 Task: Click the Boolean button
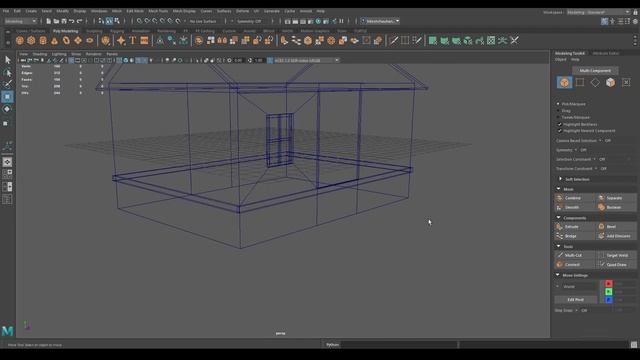pyautogui.click(x=616, y=207)
